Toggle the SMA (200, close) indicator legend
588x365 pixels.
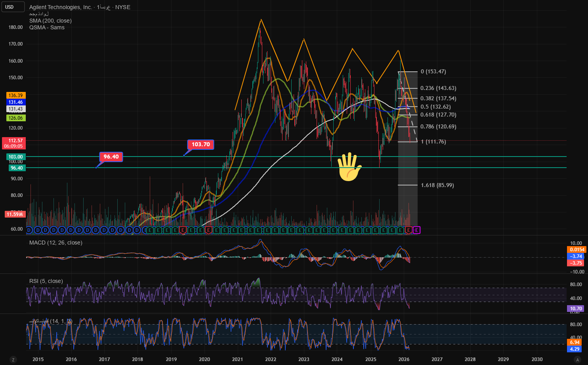tap(50, 21)
